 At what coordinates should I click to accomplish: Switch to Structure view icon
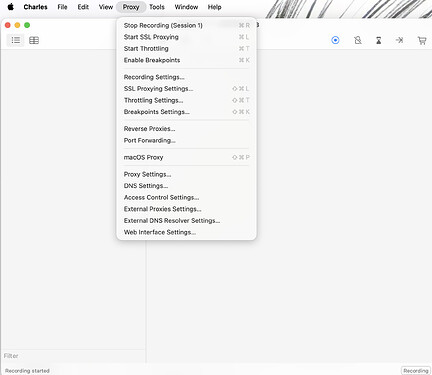[x=16, y=40]
